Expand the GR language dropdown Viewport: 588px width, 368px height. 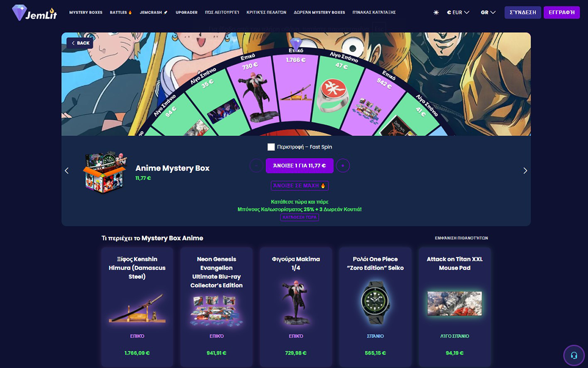point(488,12)
